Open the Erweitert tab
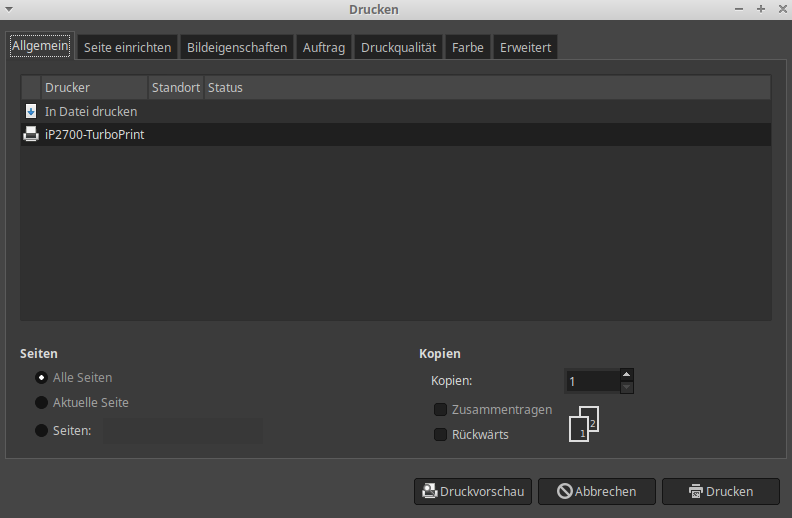792x518 pixels. (x=525, y=48)
